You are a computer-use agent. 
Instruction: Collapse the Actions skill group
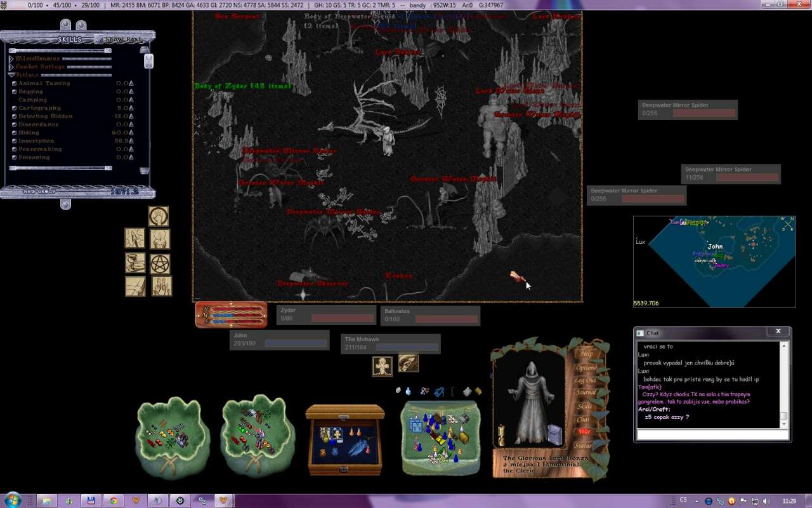11,75
